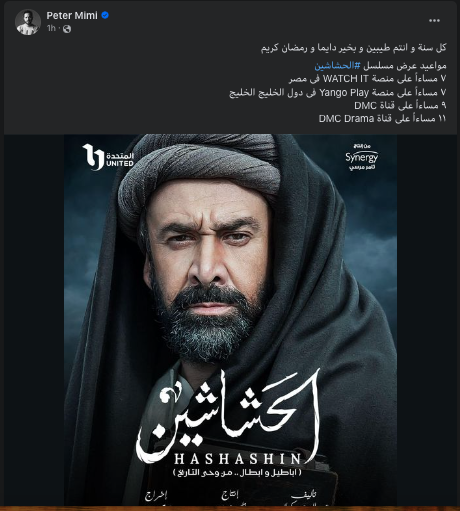The height and width of the screenshot is (511, 460).
Task: Open the Peter Mimi profile name link
Action: click(x=72, y=15)
